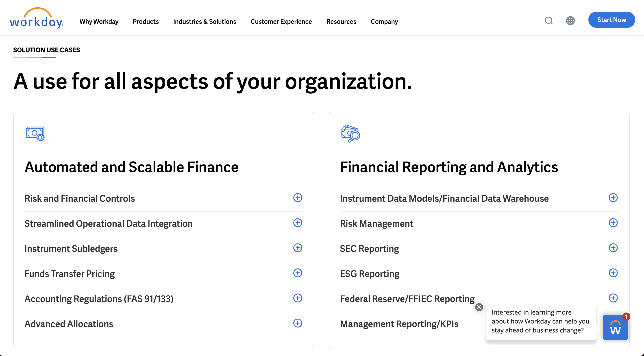Expand Streamlined Operational Data Integration section
This screenshot has width=644, height=356.
(298, 223)
